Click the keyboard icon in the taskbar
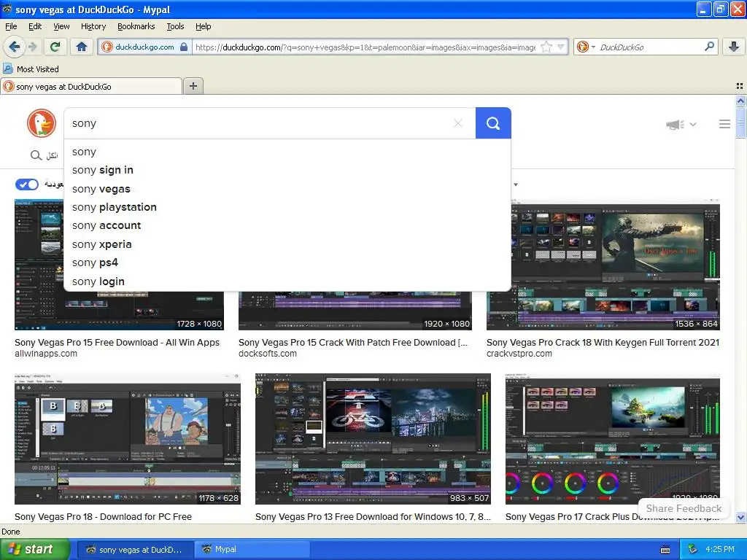Screen dimensions: 747x560 tap(665, 550)
